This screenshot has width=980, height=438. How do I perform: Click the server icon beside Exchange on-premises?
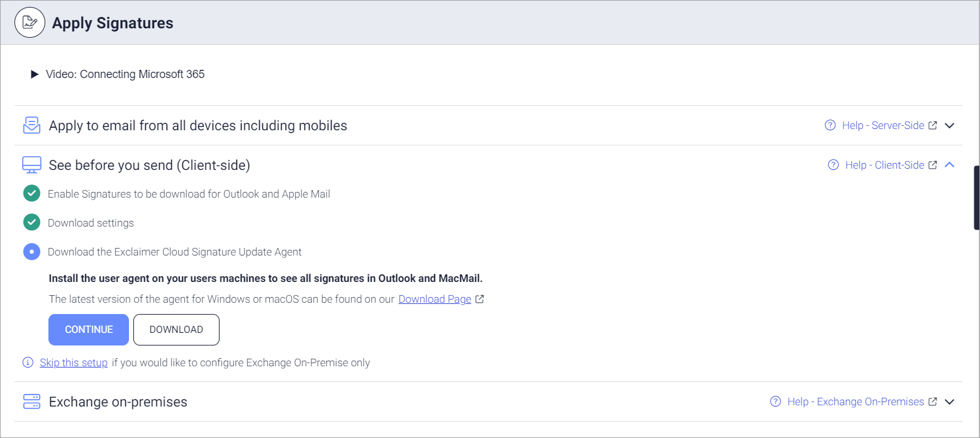(31, 401)
